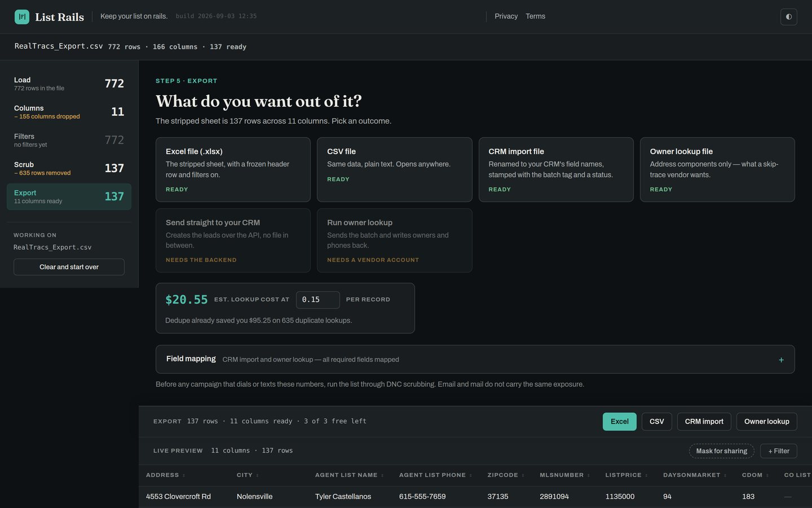The width and height of the screenshot is (812, 508).
Task: Go to the Columns step
Action: [69, 112]
